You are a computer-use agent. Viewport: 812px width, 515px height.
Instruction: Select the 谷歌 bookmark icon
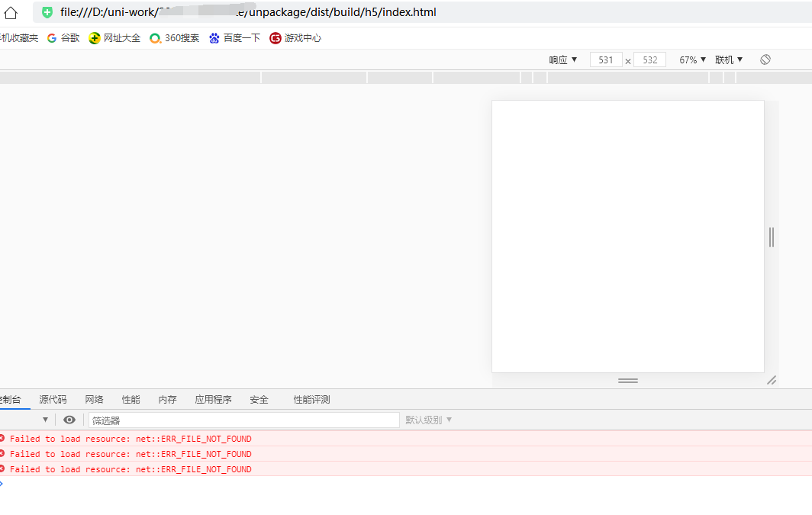[51, 37]
